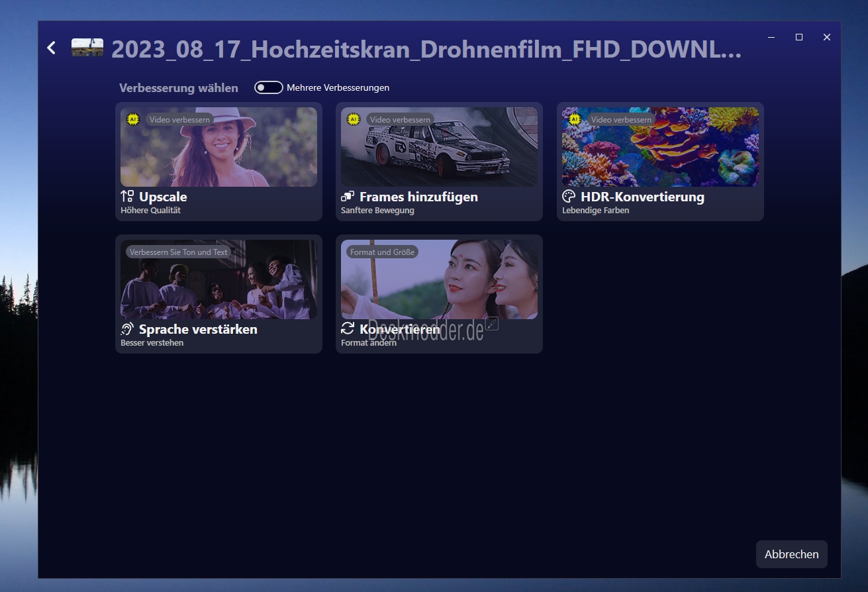Click the Video verbessern tag on Upscale
Image resolution: width=868 pixels, height=592 pixels.
pos(179,120)
